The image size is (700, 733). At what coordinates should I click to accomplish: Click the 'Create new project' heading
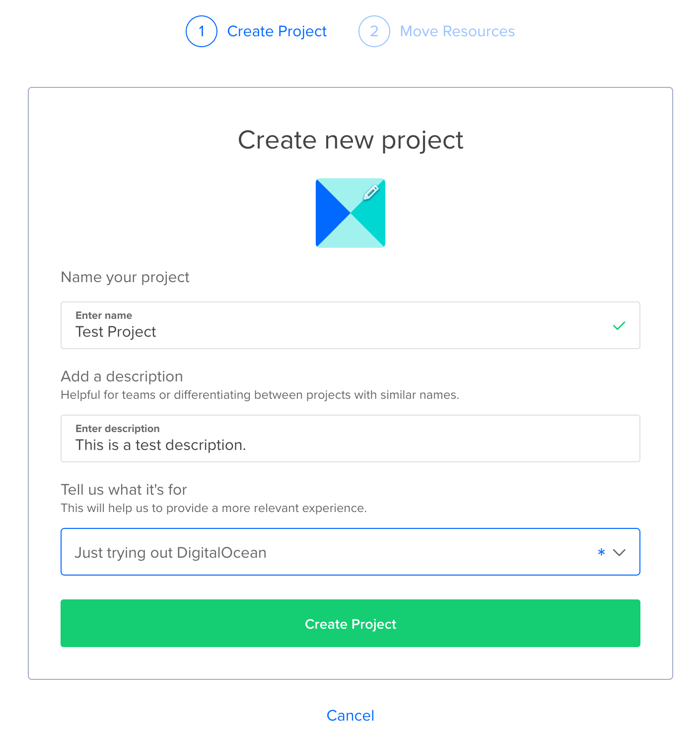coord(350,140)
